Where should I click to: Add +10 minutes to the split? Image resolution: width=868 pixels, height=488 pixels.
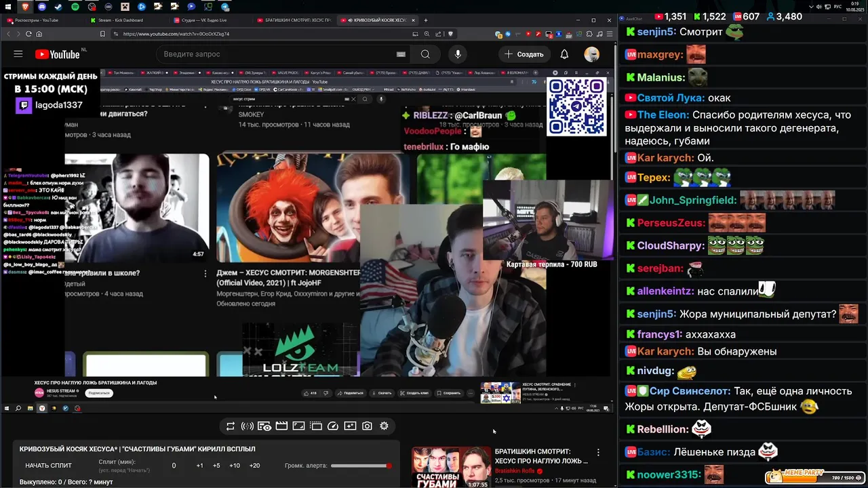tap(235, 466)
